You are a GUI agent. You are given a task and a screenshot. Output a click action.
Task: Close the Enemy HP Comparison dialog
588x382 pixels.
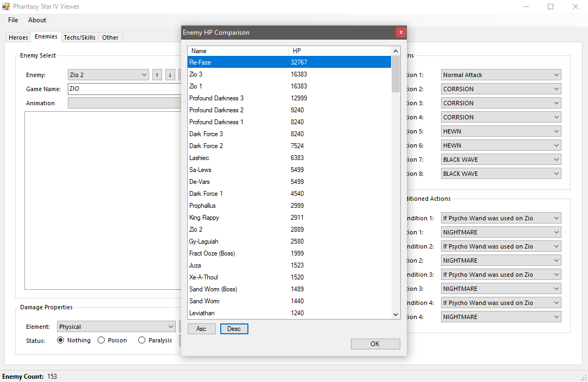pos(401,32)
